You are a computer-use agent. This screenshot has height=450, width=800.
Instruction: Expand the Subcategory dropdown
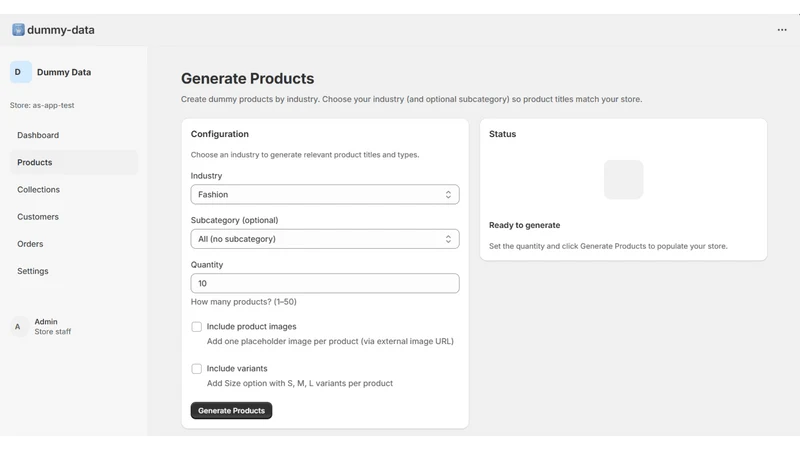point(324,239)
